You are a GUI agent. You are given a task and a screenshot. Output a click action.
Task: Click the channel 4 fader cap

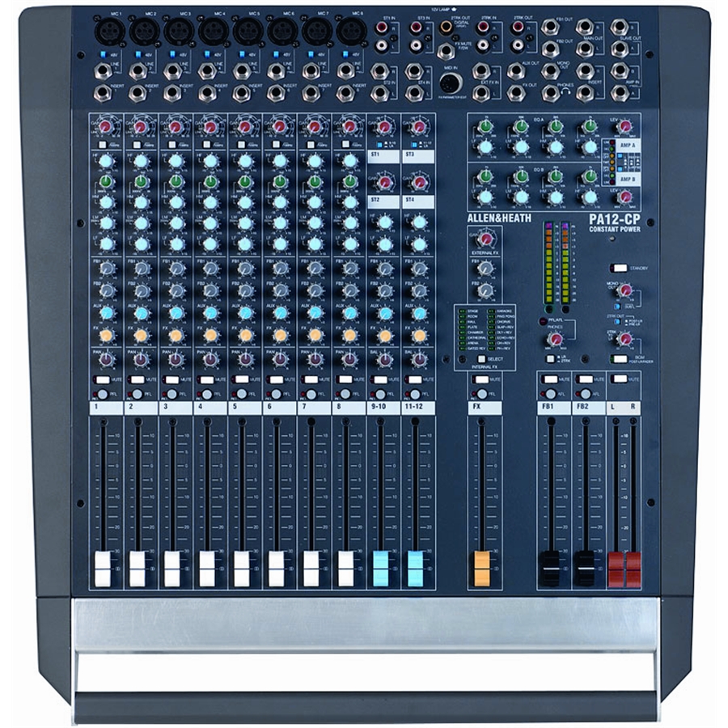pos(207,569)
